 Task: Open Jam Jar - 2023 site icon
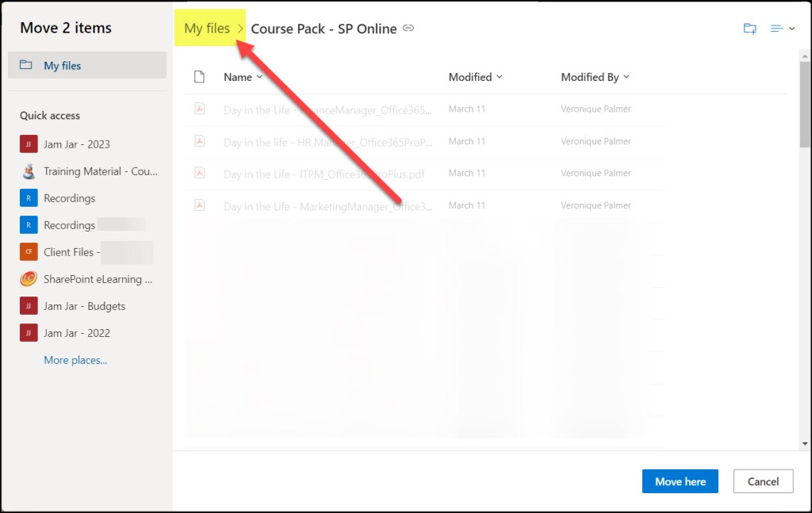pyautogui.click(x=29, y=144)
